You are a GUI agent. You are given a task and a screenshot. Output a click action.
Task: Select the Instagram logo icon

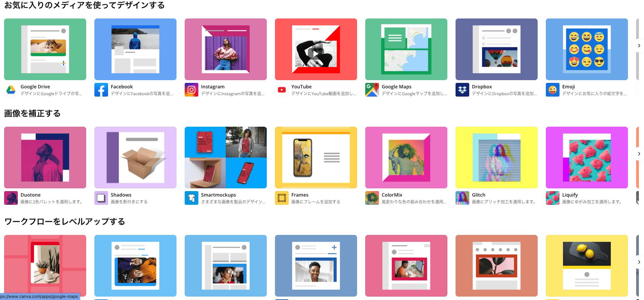tap(192, 90)
